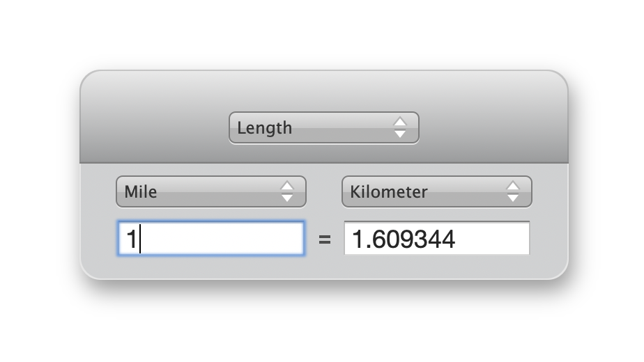Click the dark header area of the converter
Viewport: 644px width, 362px height.
153,111
